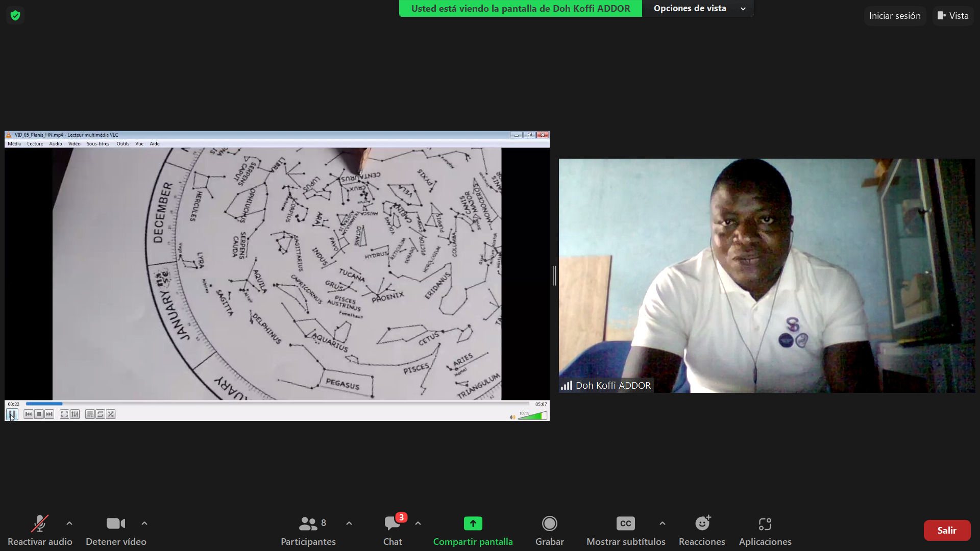980x551 pixels.
Task: Click Iniciar sesión button
Action: pos(895,16)
